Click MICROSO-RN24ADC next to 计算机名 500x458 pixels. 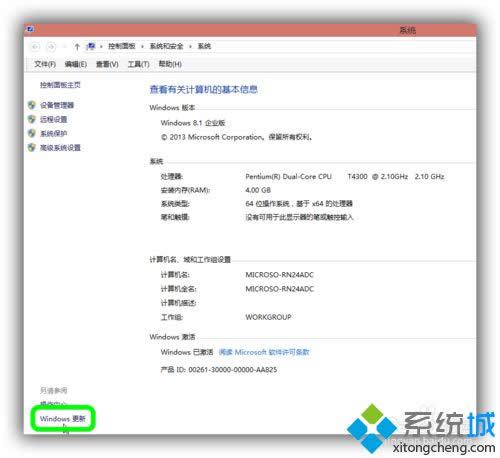click(279, 275)
